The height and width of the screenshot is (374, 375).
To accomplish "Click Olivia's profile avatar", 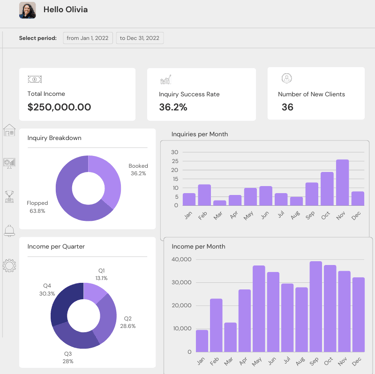I will pyautogui.click(x=27, y=10).
